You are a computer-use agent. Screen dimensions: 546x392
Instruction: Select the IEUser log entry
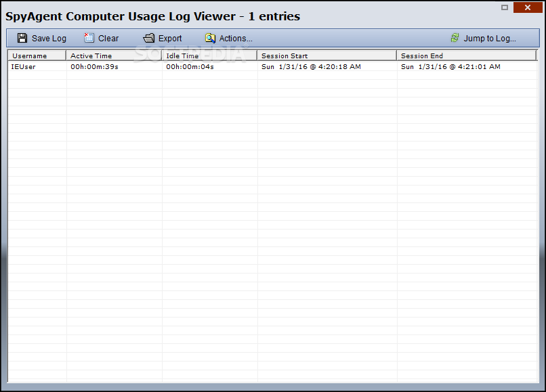(273, 66)
